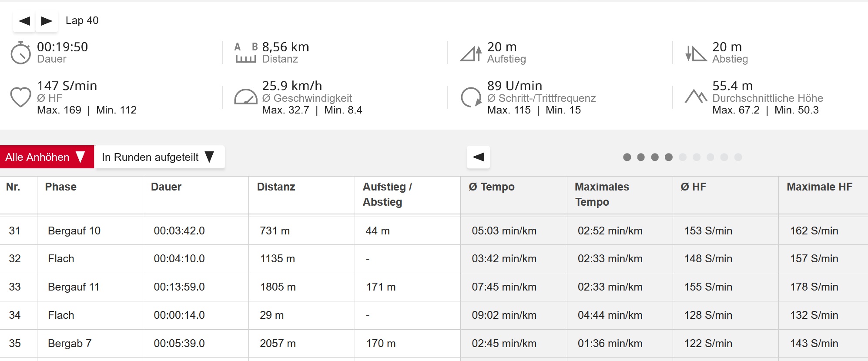868x361 pixels.
Task: Click the average altitude mountain icon
Action: click(696, 96)
